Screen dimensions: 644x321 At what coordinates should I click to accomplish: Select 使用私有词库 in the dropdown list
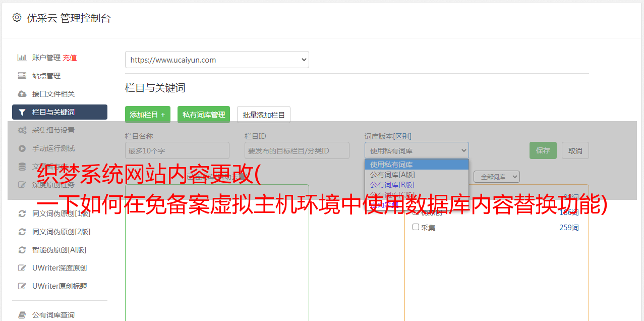(417, 165)
